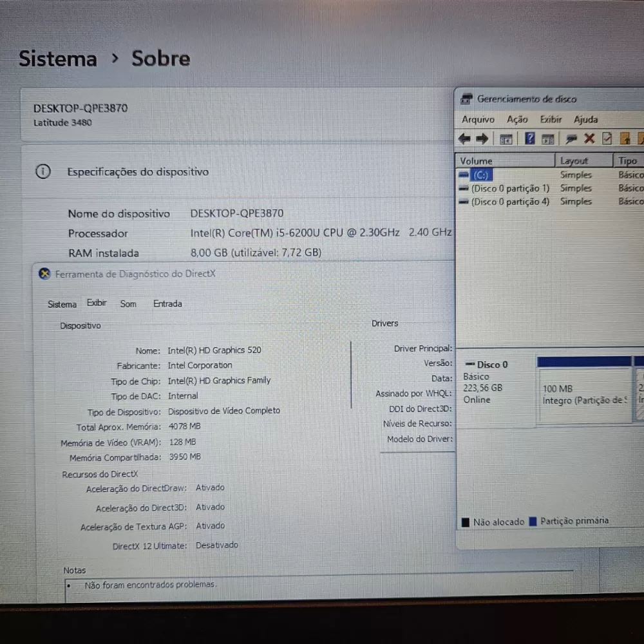Click the info icon beside Especificações do dispositivo
Image resolution: width=644 pixels, height=644 pixels.
43,172
